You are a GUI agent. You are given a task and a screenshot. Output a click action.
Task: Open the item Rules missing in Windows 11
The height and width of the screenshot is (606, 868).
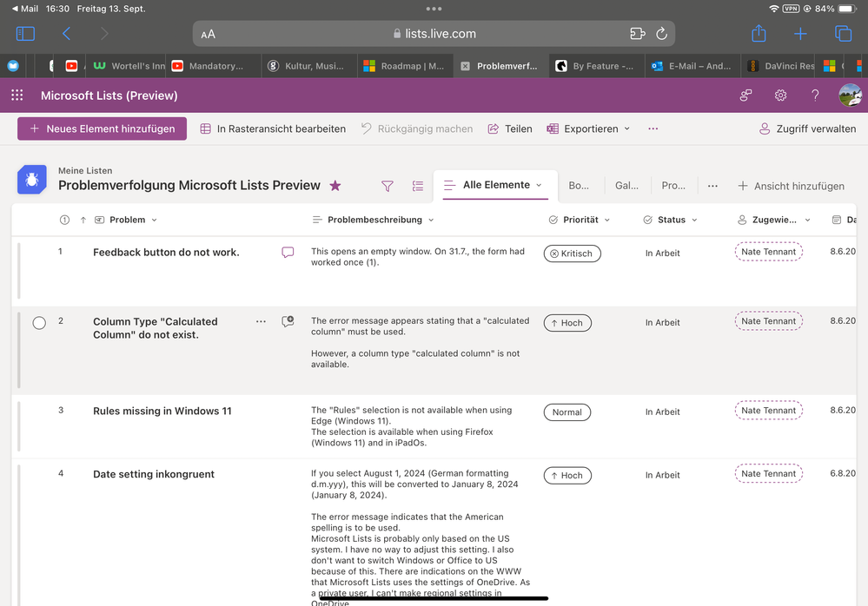pyautogui.click(x=162, y=411)
